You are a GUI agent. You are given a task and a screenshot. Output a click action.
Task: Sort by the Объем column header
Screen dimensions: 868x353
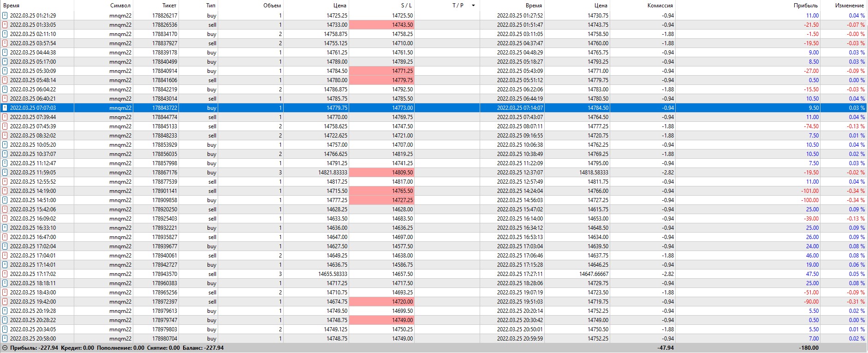point(272,6)
